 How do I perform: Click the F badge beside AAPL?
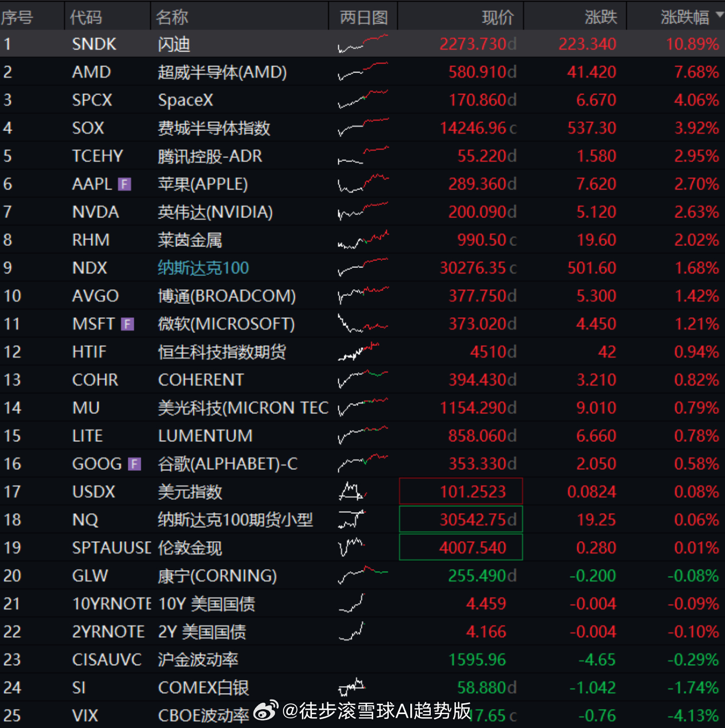pos(125,184)
